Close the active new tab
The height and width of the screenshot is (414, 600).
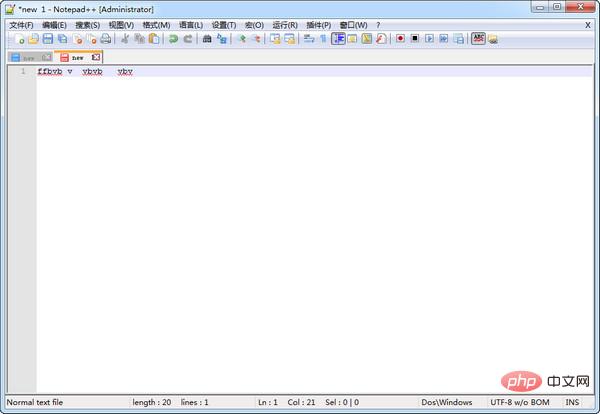[x=96, y=57]
